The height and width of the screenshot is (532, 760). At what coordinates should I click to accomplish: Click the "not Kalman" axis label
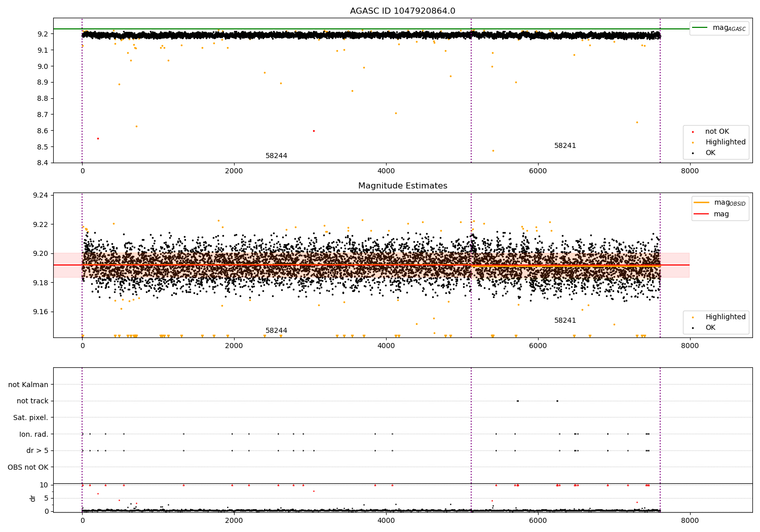pyautogui.click(x=28, y=385)
